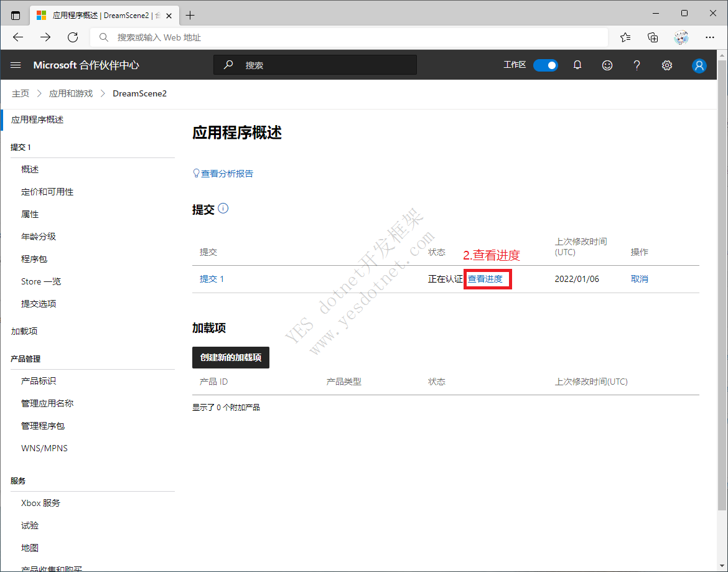Click the 查看进度 link
The image size is (728, 572).
click(x=485, y=279)
